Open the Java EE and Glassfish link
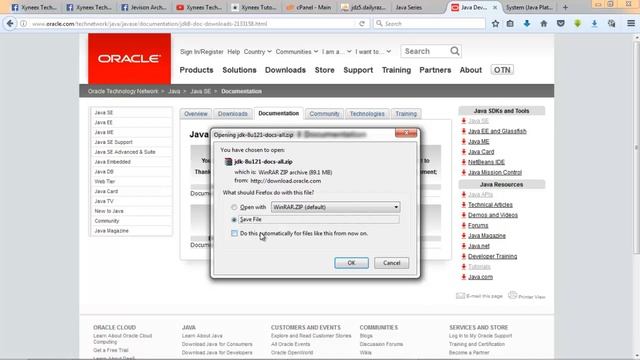 click(497, 131)
